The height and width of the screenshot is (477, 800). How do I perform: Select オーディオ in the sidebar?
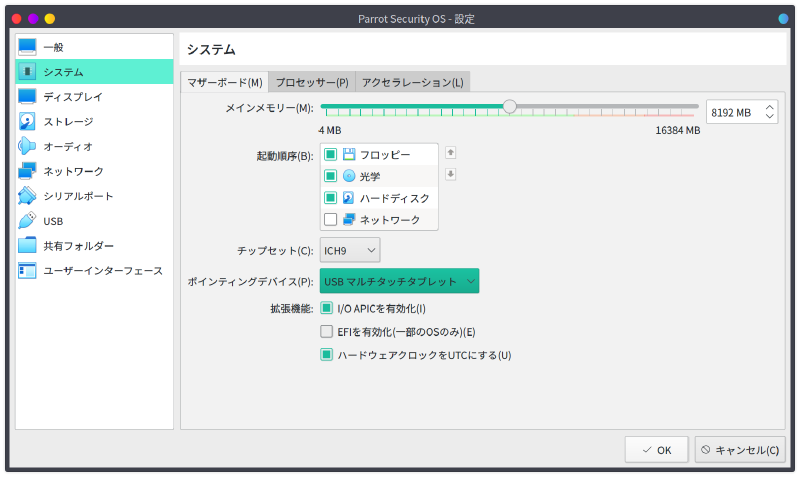tap(94, 146)
